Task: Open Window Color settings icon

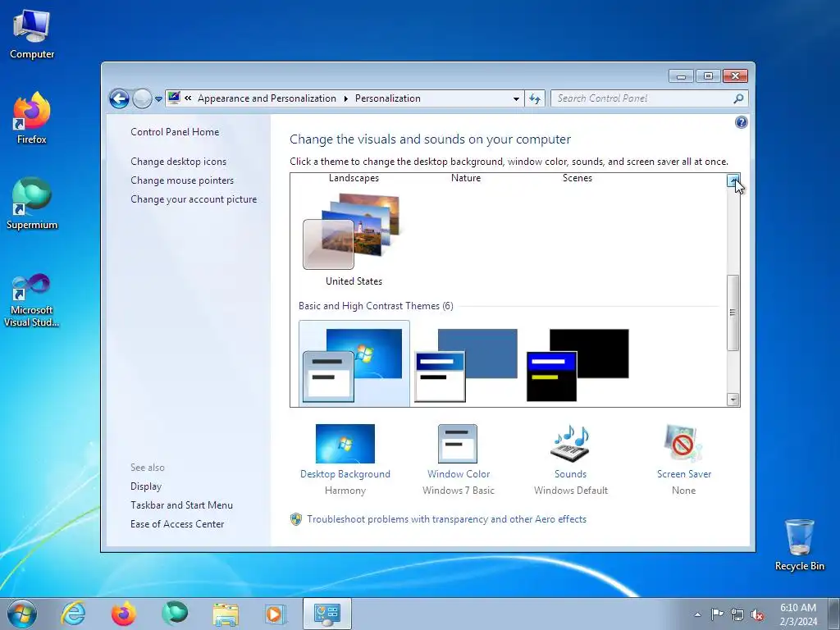Action: click(x=458, y=444)
